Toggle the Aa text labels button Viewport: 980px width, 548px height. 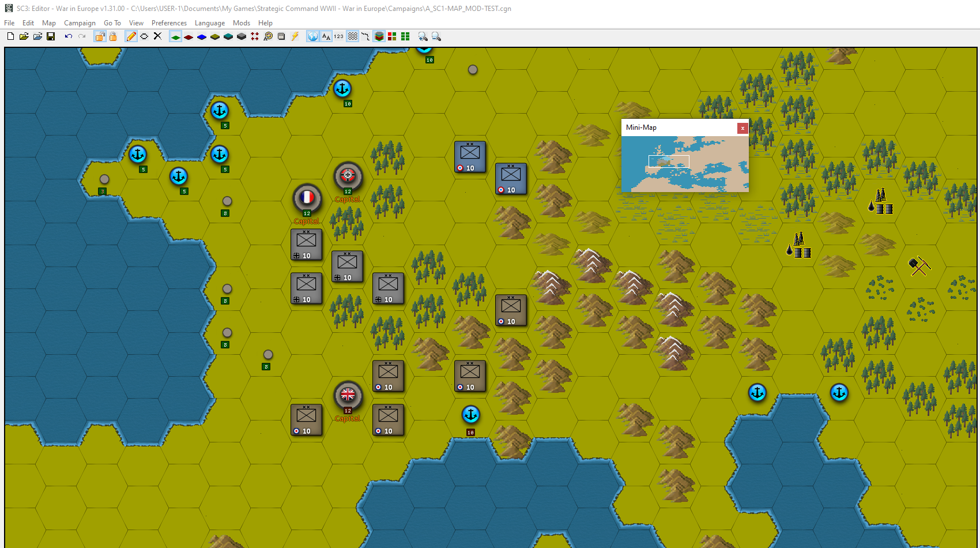tap(326, 36)
